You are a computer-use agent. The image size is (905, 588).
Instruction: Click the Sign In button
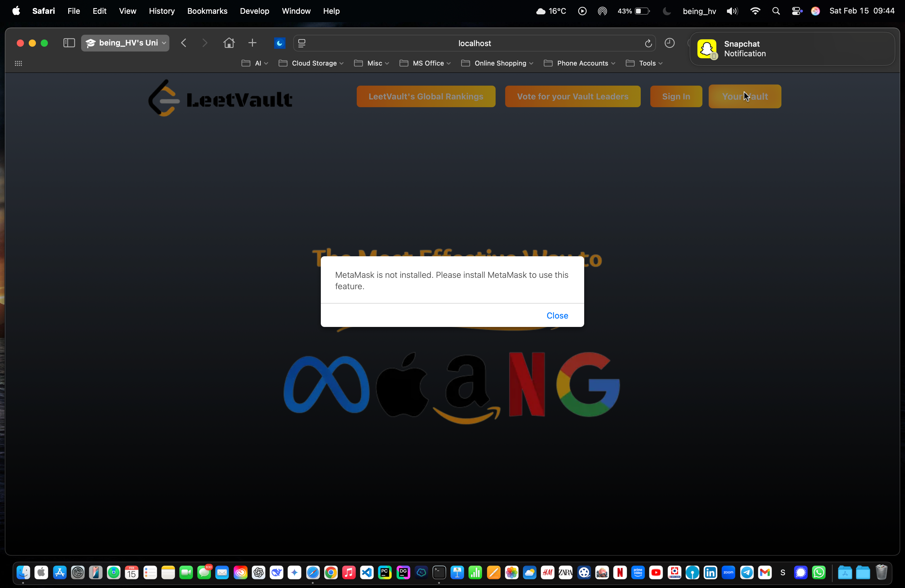click(x=675, y=96)
